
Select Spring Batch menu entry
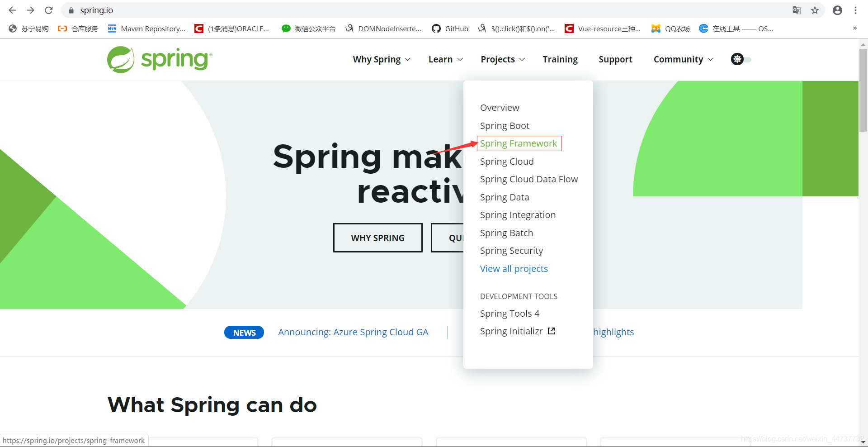506,233
